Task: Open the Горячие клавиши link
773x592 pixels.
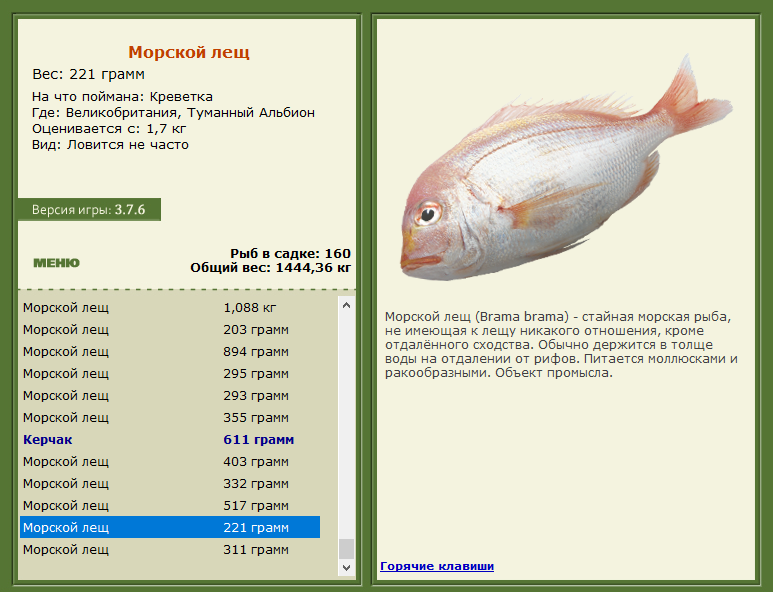Action: (x=437, y=566)
